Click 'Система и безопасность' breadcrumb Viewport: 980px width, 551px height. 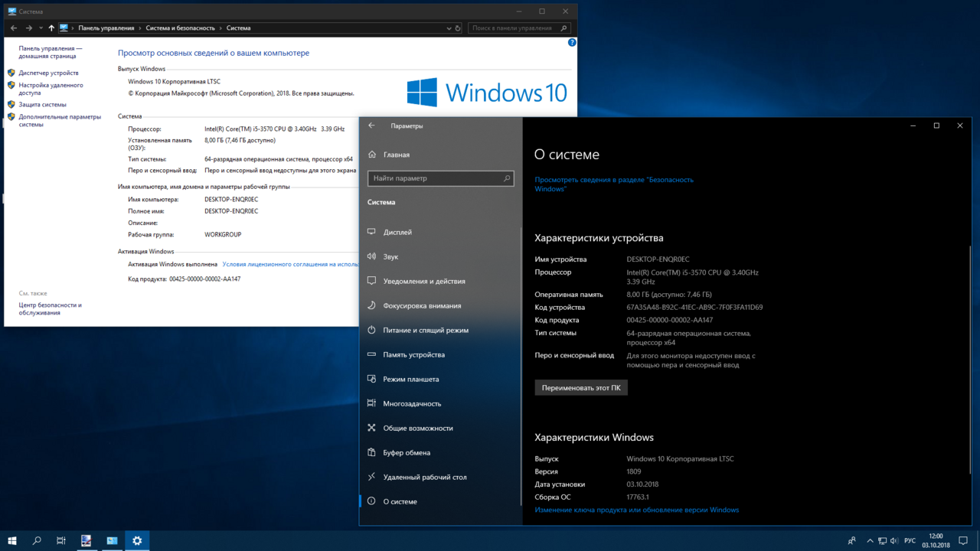(x=180, y=28)
